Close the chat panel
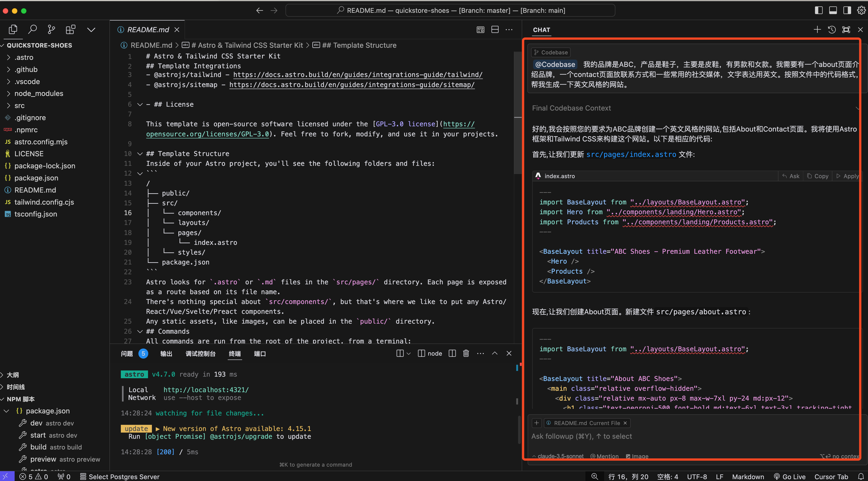 860,30
